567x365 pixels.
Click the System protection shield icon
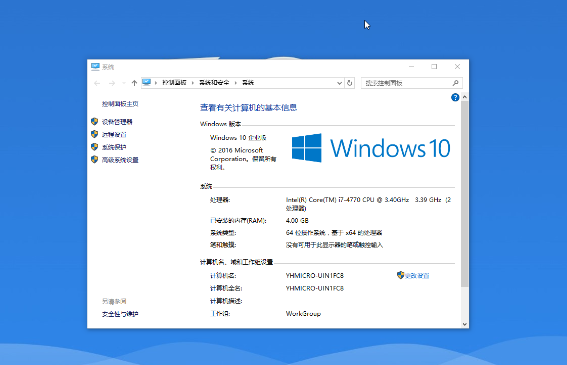[x=95, y=147]
